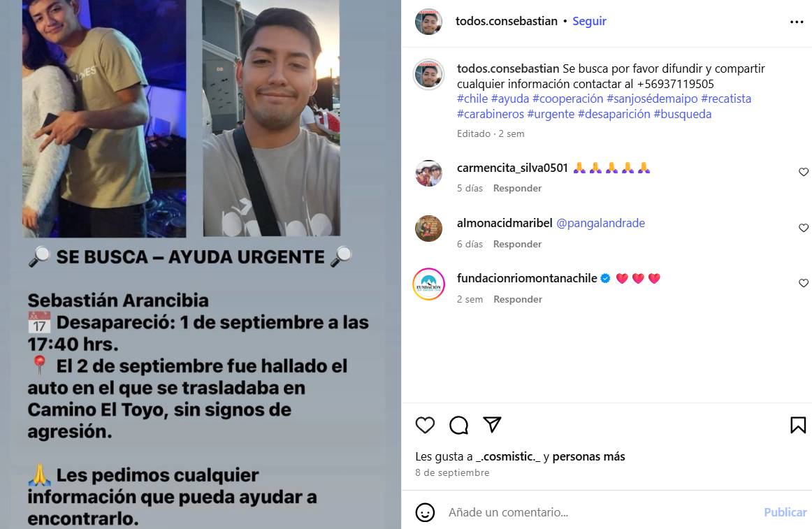Open the #sanjosédemaipo hashtag
Viewport: 812px width, 529px height.
[652, 99]
